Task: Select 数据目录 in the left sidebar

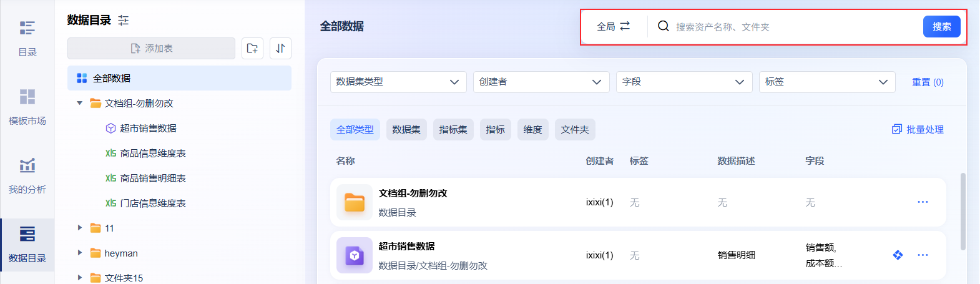Action: point(27,244)
